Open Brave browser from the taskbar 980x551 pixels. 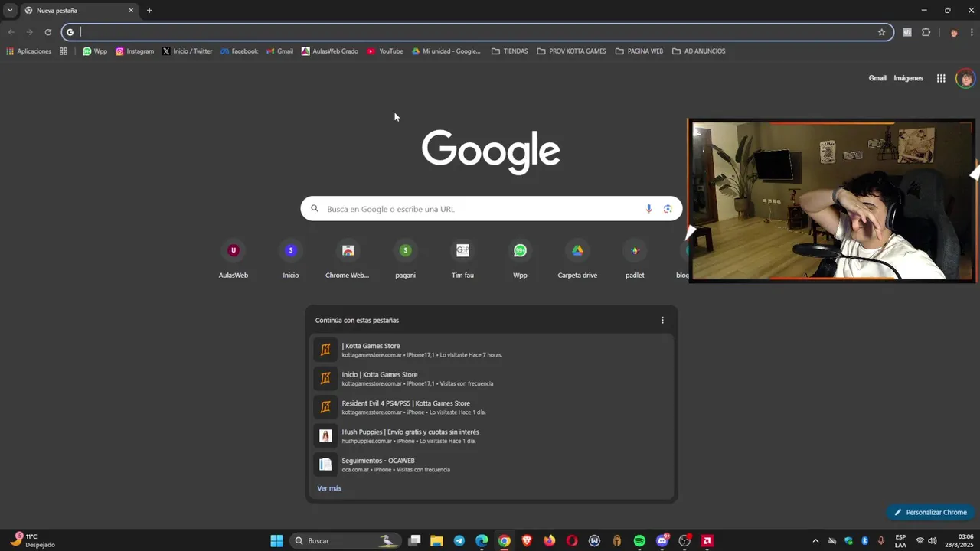(x=527, y=541)
